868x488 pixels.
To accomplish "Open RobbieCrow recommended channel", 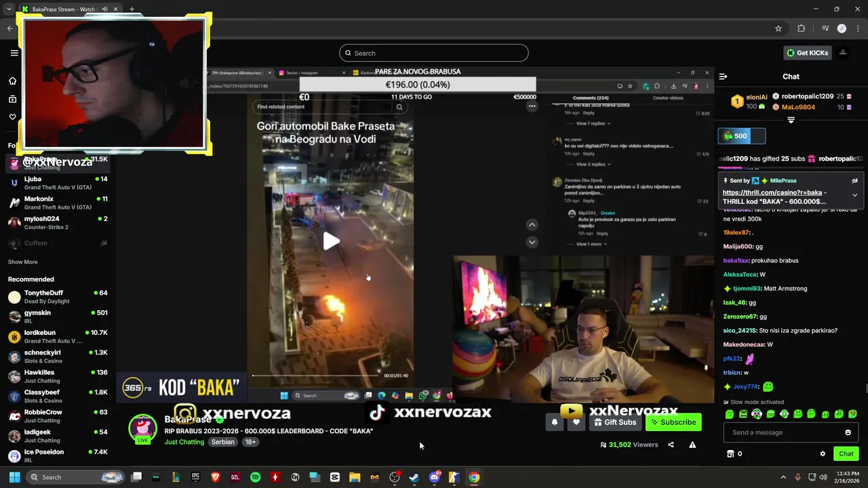I will tap(58, 415).
